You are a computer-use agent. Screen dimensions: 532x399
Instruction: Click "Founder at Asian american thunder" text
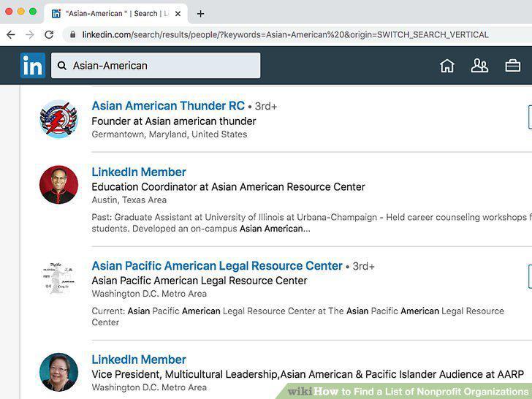174,121
